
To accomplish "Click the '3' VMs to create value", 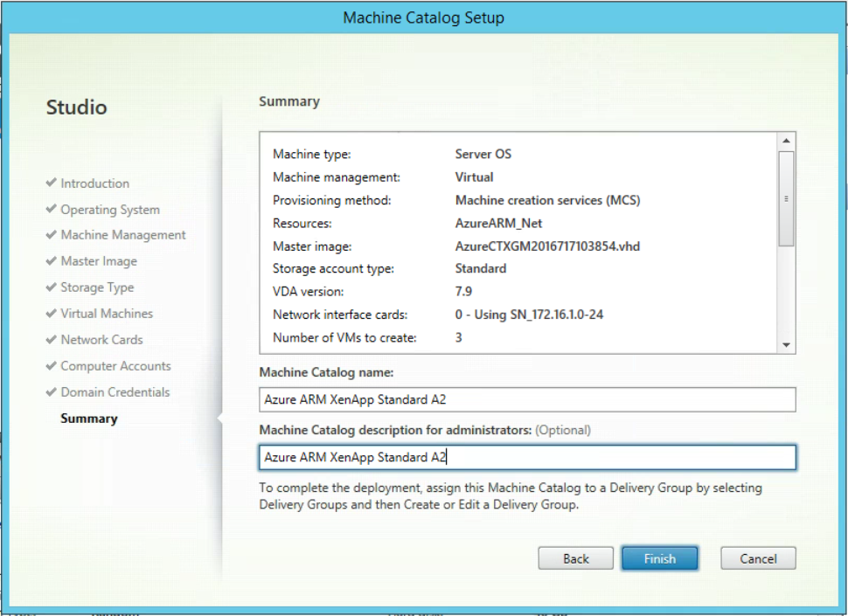I will 459,338.
